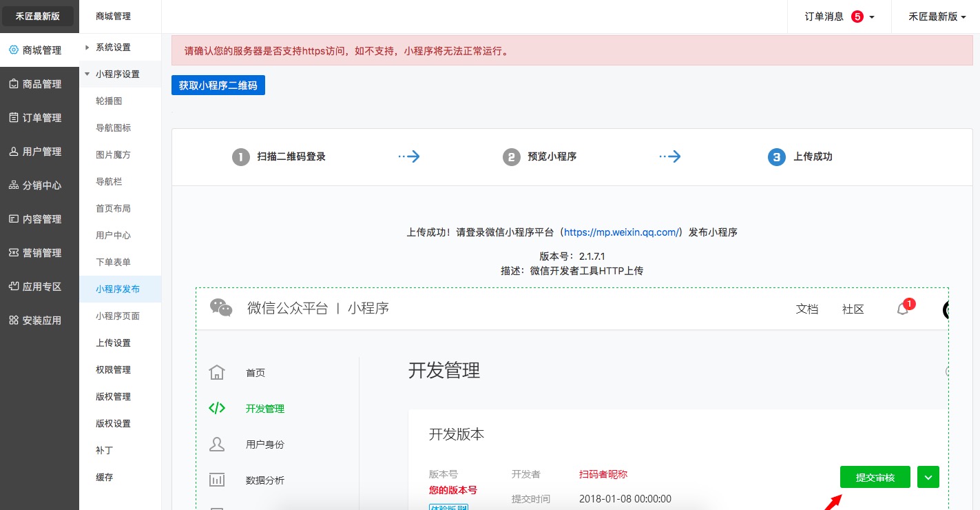Select the 用户身份 person icon
Viewport: 980px width, 510px height.
(x=217, y=445)
